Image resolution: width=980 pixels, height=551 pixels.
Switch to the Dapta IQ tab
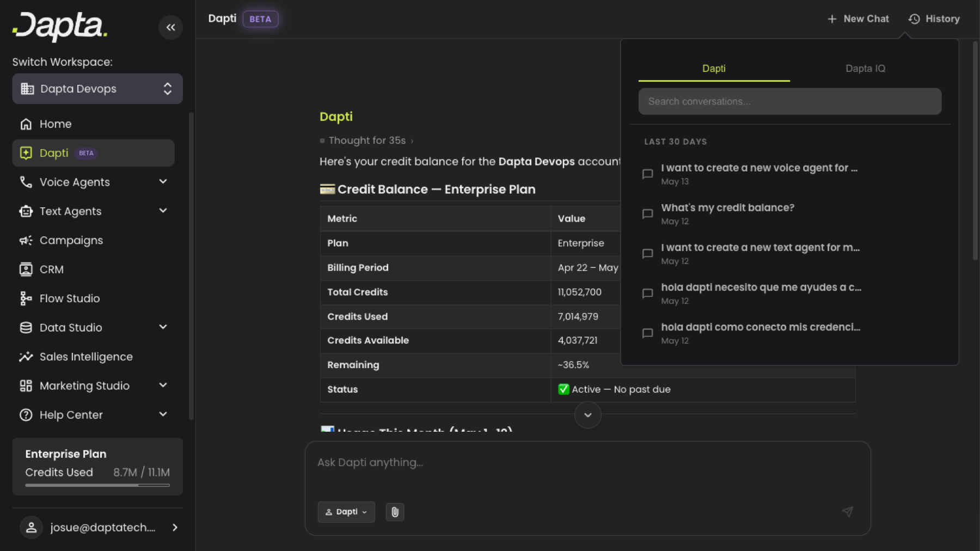tap(865, 69)
